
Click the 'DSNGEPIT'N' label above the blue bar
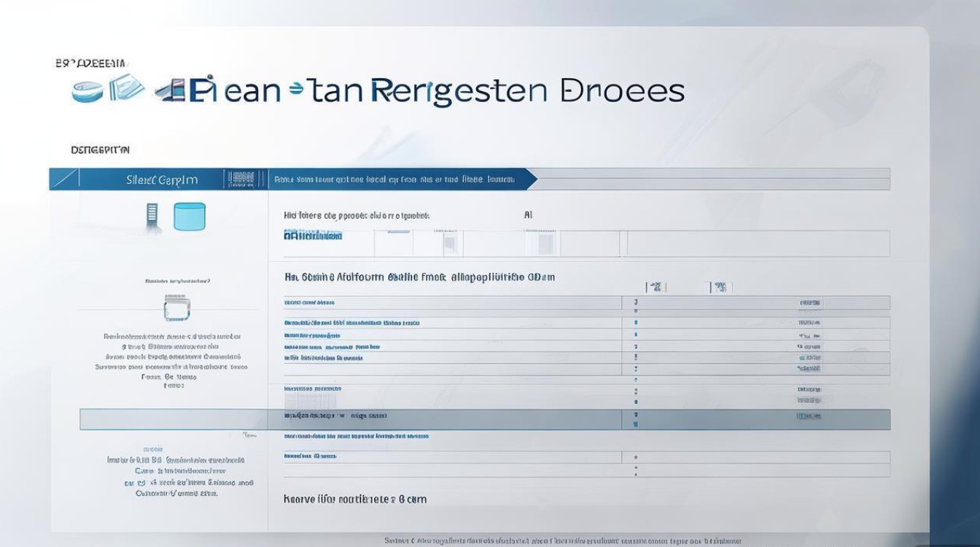[x=100, y=150]
